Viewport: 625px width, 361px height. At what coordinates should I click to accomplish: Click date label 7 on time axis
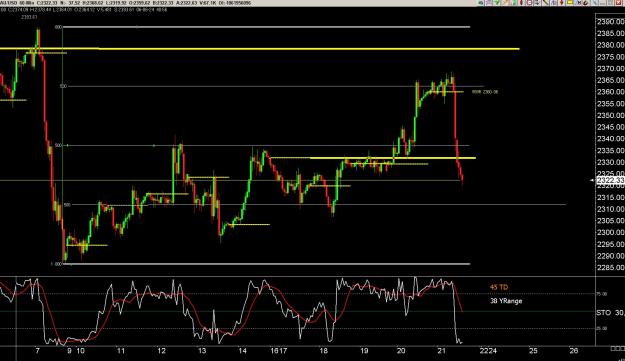coord(37,351)
